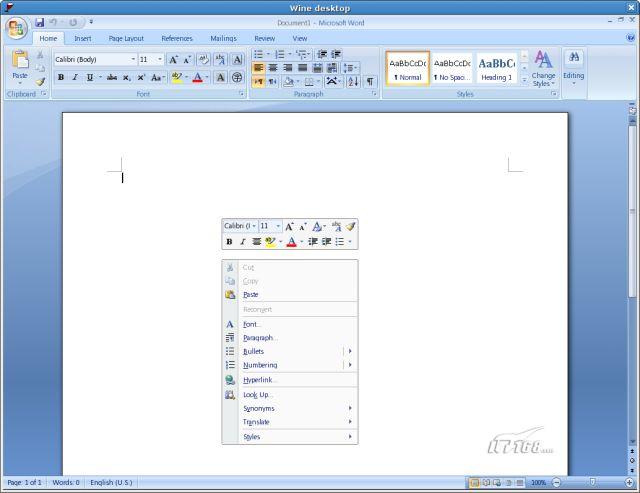The width and height of the screenshot is (640, 493).
Task: Open References ribbon tab
Action: point(177,38)
